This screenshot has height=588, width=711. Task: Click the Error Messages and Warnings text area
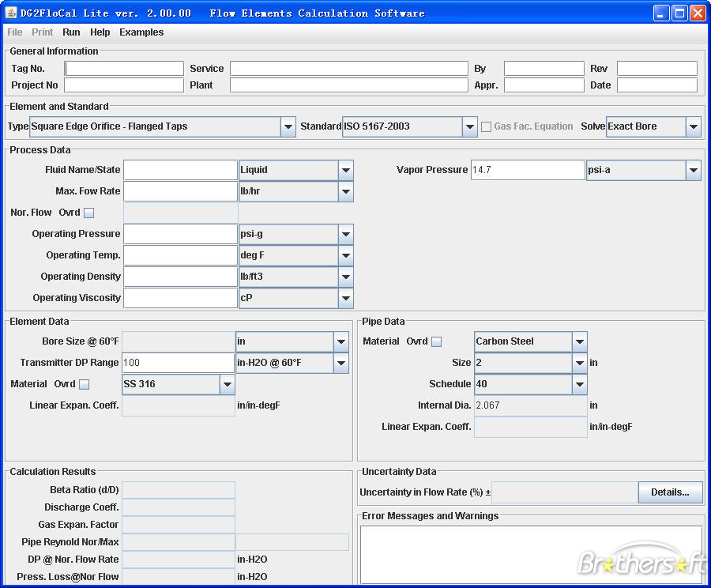coord(531,555)
